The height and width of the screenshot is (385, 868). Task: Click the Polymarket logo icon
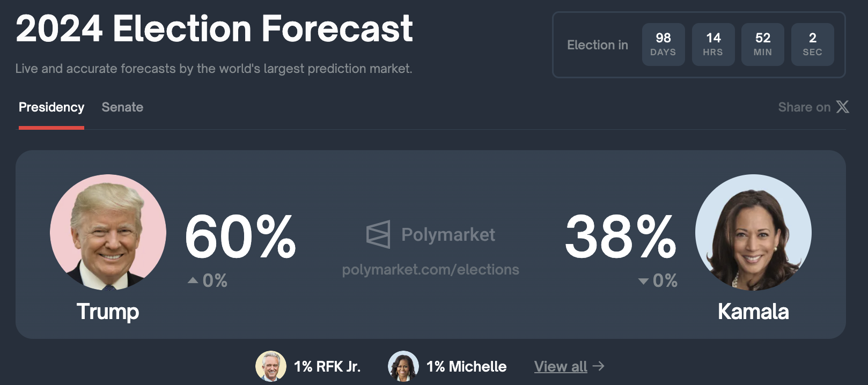pos(378,234)
